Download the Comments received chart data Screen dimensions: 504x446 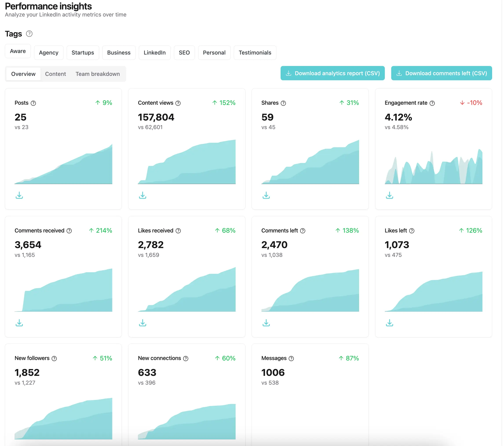(x=19, y=323)
